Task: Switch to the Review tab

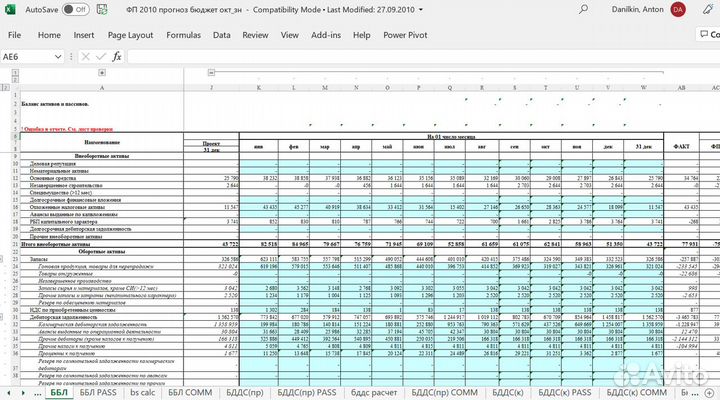Action: tap(255, 35)
